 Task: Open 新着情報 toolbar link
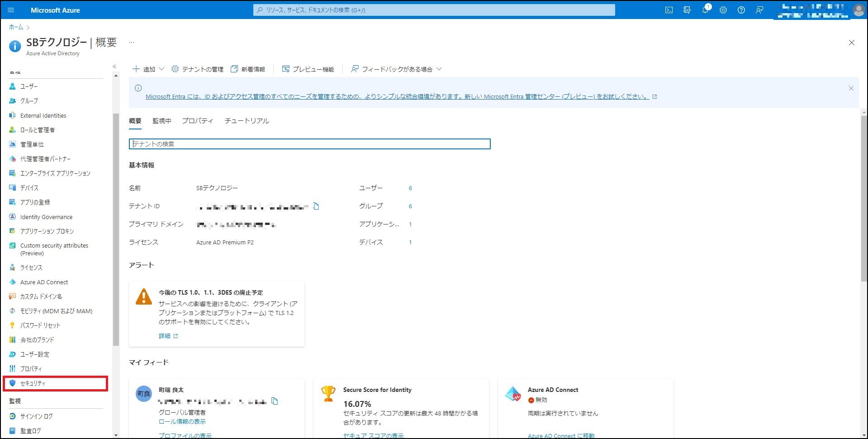click(248, 69)
